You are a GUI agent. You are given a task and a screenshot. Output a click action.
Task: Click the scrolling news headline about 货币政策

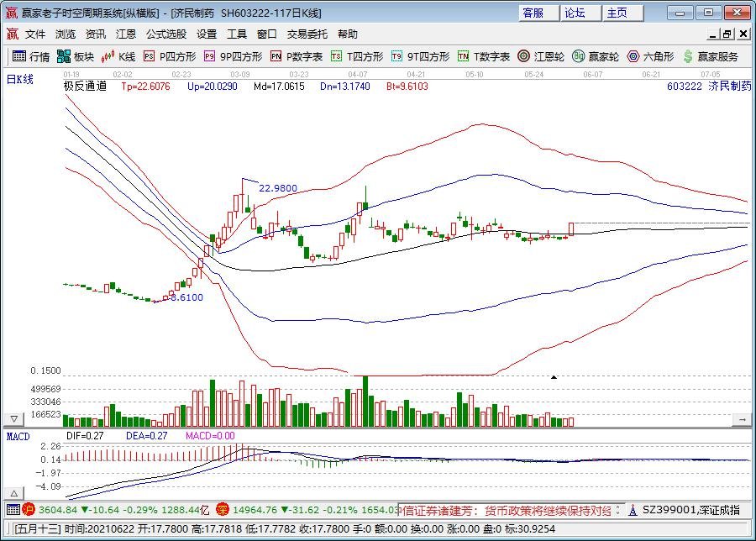(506, 510)
